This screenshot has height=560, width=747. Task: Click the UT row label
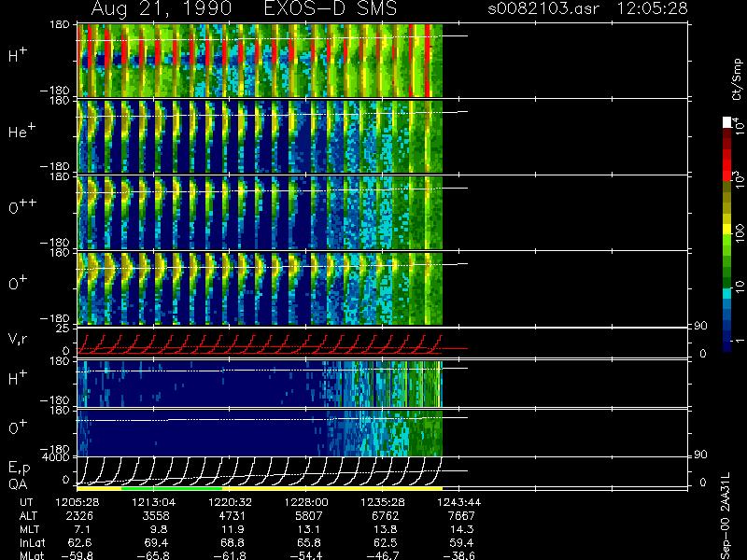coord(26,502)
